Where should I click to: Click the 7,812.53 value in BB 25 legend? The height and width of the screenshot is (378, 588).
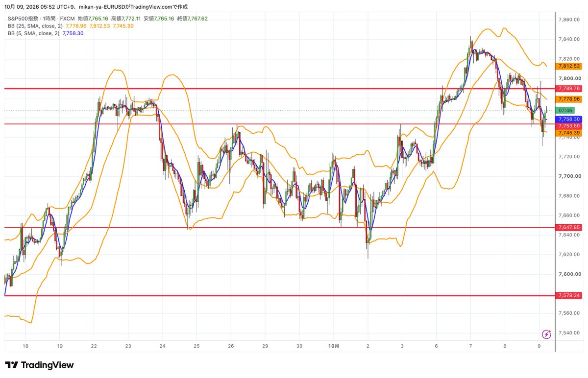point(98,25)
